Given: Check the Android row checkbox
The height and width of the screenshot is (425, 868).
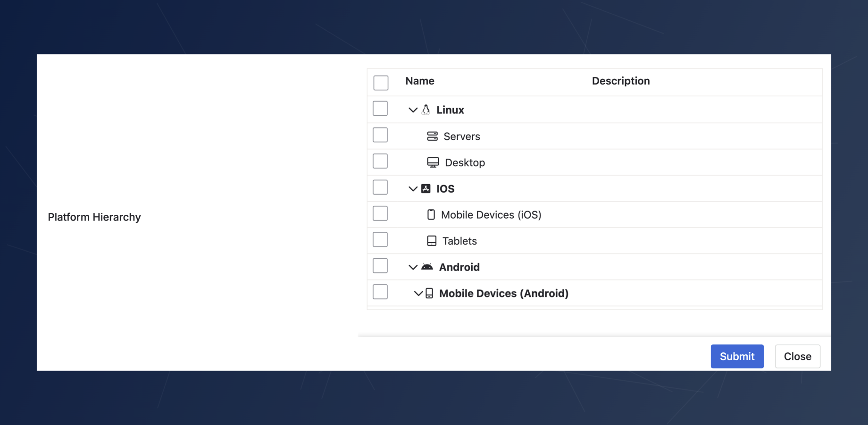Looking at the screenshot, I should coord(380,265).
